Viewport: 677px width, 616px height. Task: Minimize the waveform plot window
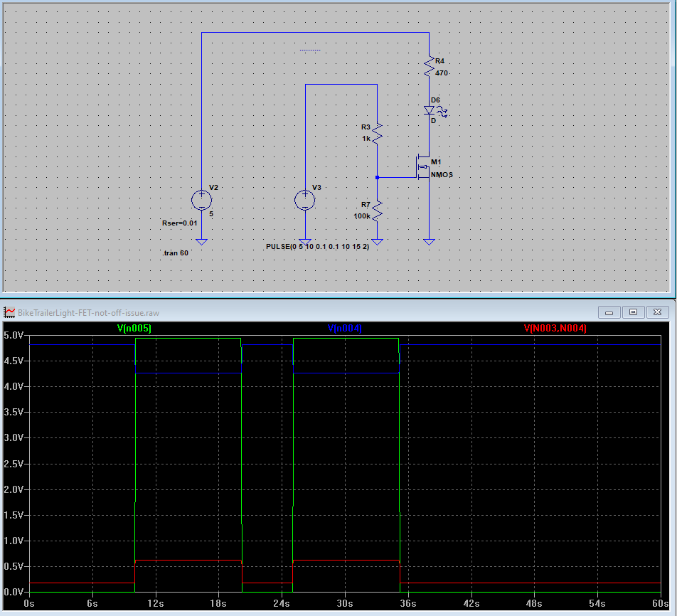[x=609, y=312]
